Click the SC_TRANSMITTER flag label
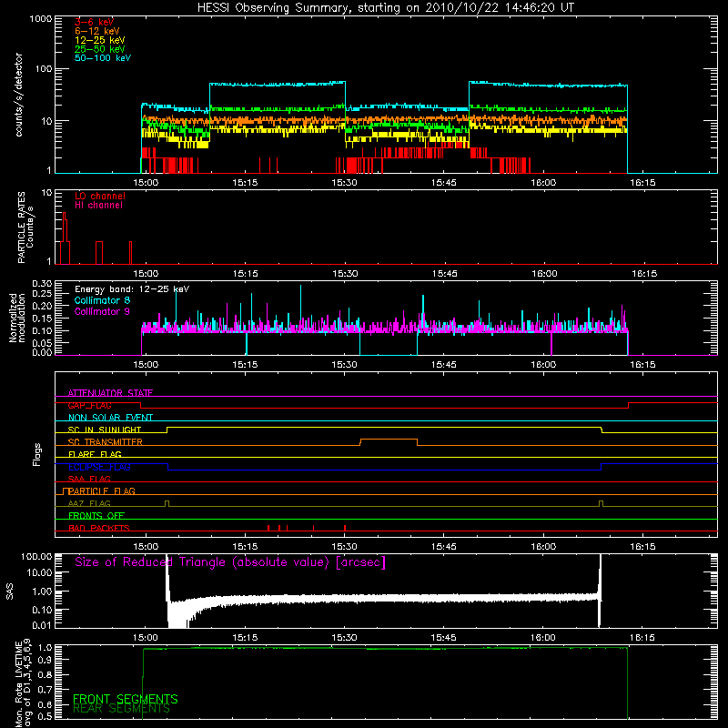Screen dimensions: 728x728 (106, 442)
